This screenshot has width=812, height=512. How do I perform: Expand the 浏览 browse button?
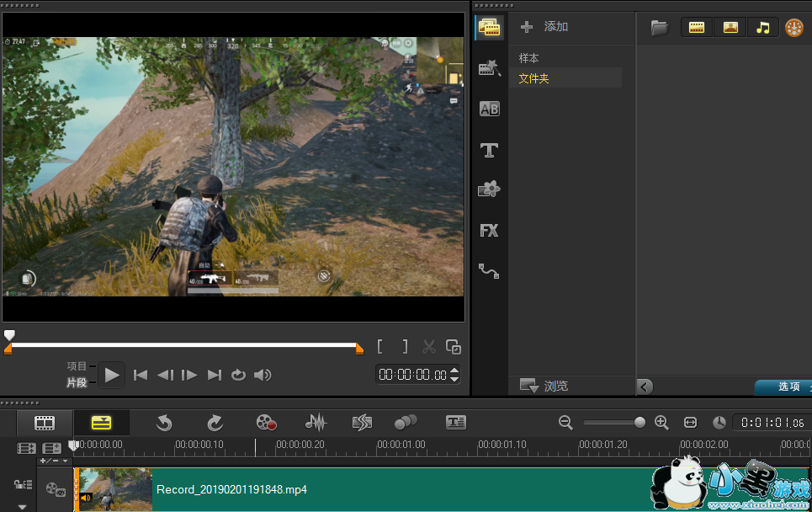[x=544, y=386]
